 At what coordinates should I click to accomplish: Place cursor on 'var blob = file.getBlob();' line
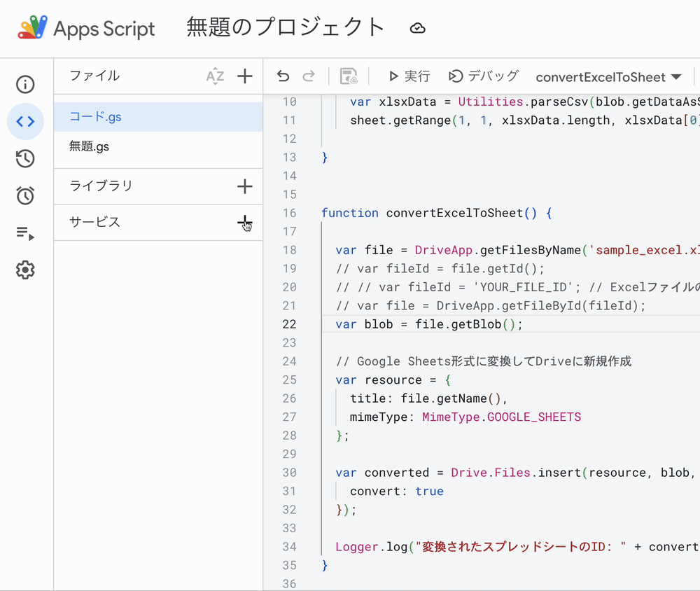tap(429, 324)
